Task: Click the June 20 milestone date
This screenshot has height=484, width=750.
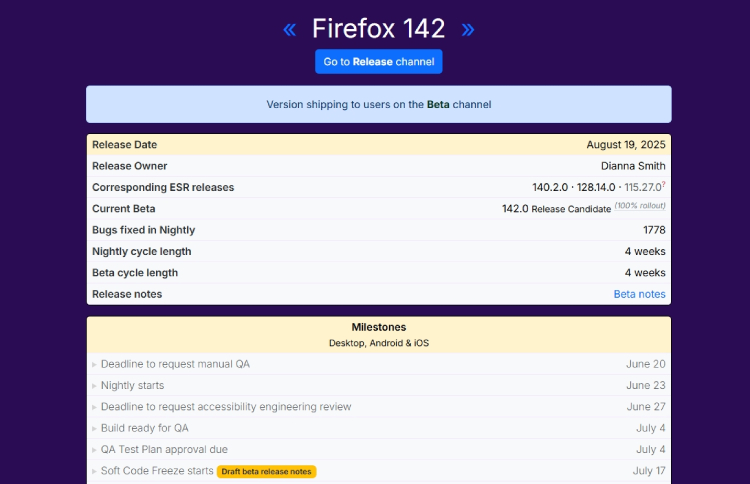Action: coord(646,364)
